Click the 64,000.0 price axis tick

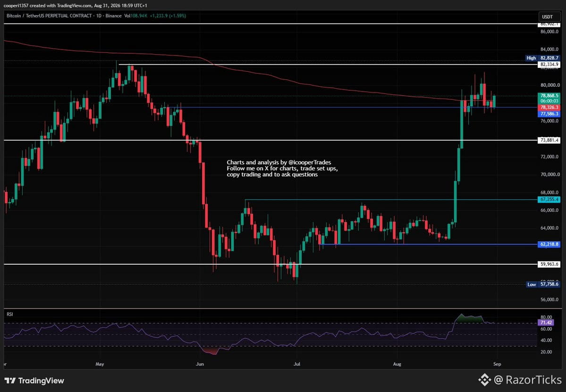point(549,228)
